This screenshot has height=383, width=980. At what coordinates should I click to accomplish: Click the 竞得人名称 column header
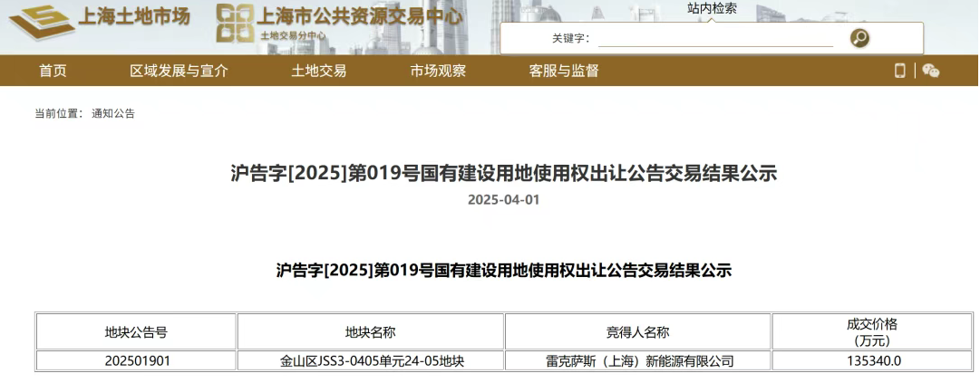637,332
